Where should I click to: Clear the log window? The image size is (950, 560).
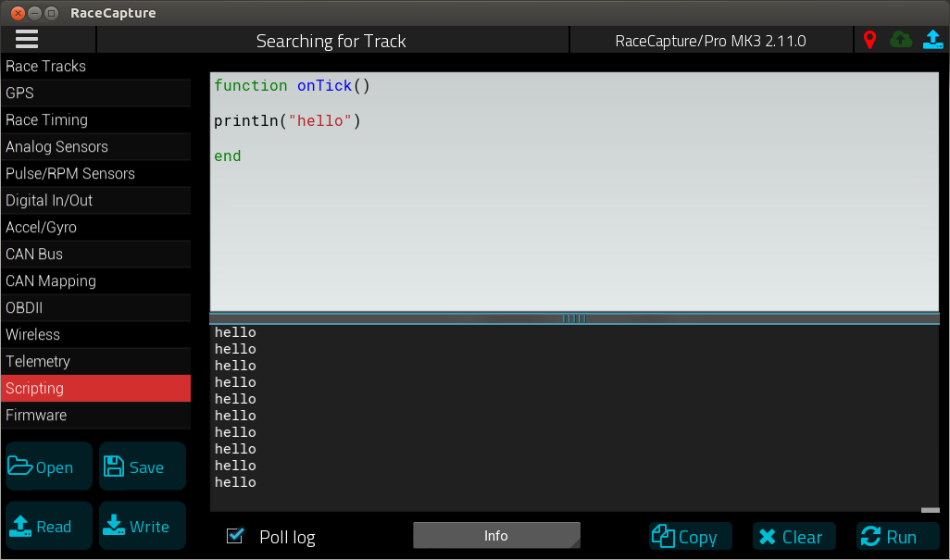(794, 536)
